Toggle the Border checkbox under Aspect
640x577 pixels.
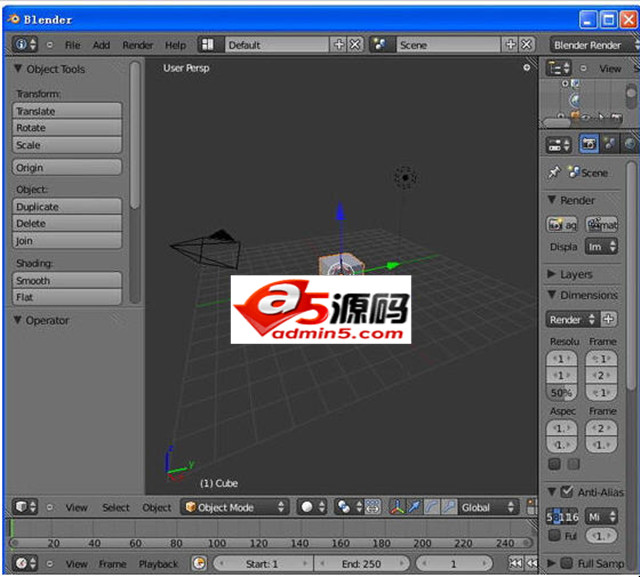click(x=554, y=464)
